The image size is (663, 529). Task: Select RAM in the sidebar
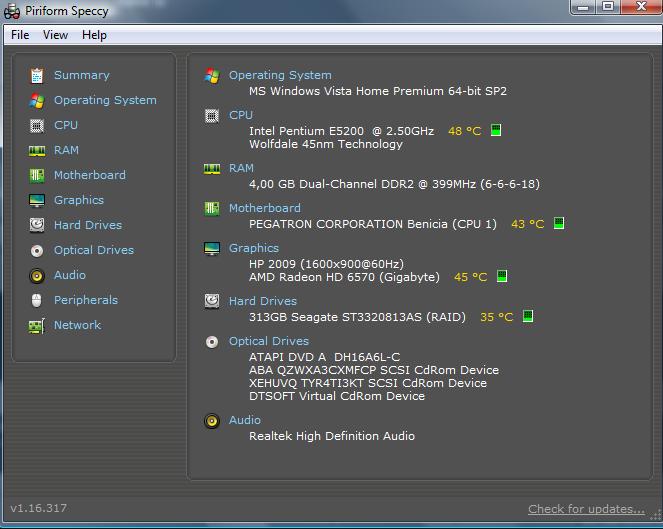pyautogui.click(x=66, y=150)
